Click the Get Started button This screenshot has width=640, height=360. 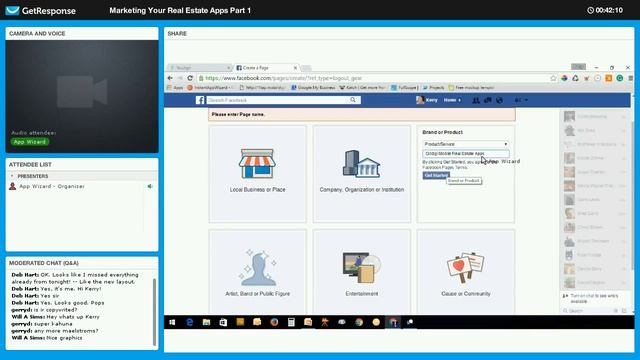(436, 175)
